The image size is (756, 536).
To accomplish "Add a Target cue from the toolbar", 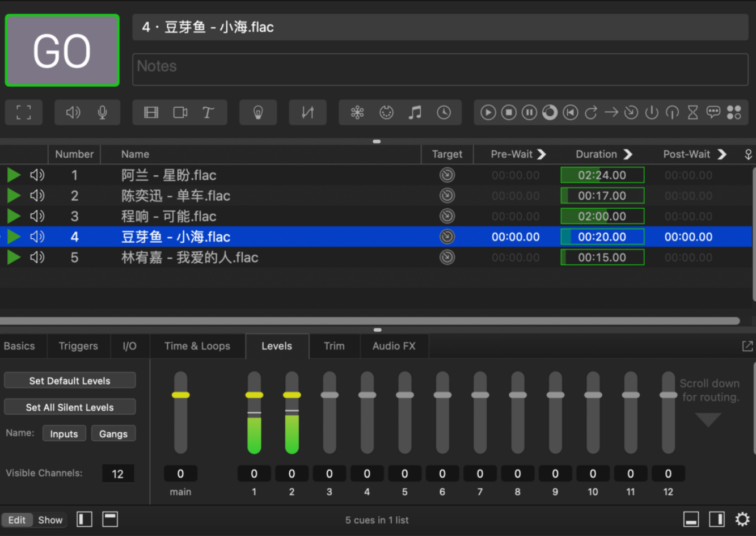I will pyautogui.click(x=631, y=112).
